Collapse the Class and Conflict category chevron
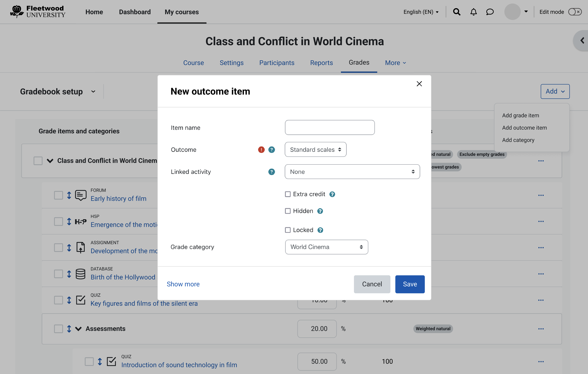Viewport: 588px width, 374px height. 50,161
